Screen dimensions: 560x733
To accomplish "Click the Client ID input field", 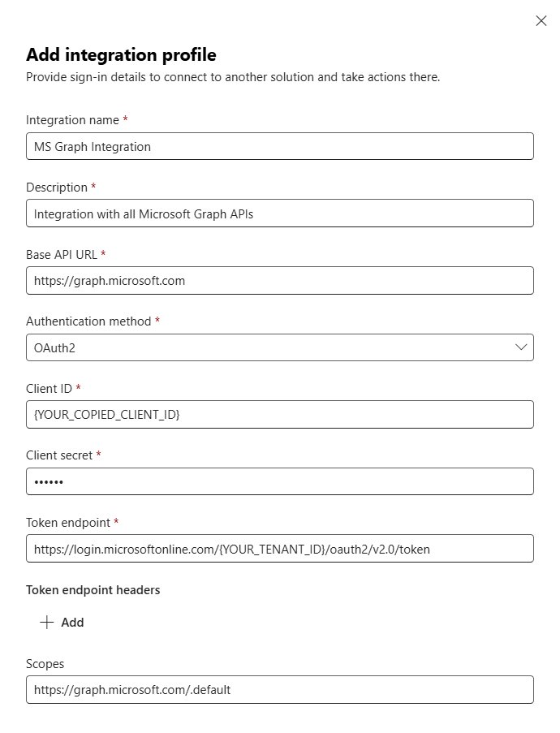I will 280,414.
